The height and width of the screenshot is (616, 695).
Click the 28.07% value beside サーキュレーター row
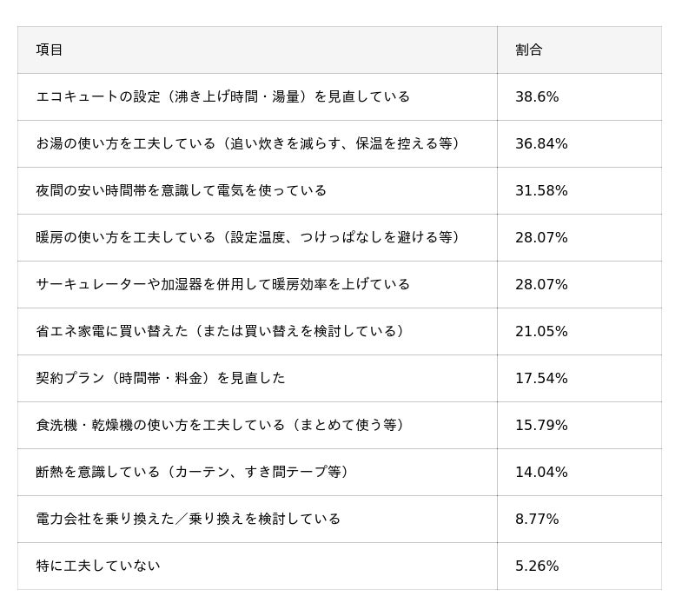541,284
